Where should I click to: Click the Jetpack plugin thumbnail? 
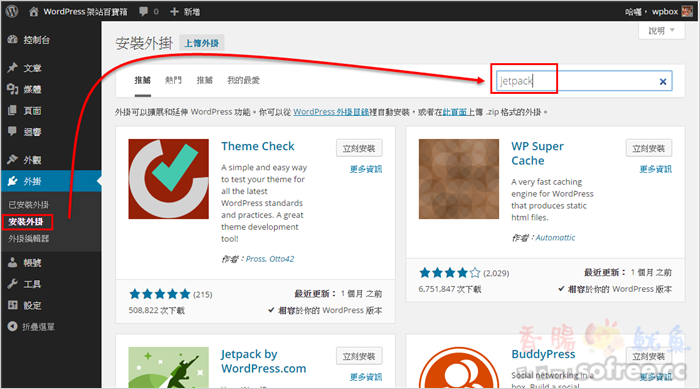tap(168, 367)
